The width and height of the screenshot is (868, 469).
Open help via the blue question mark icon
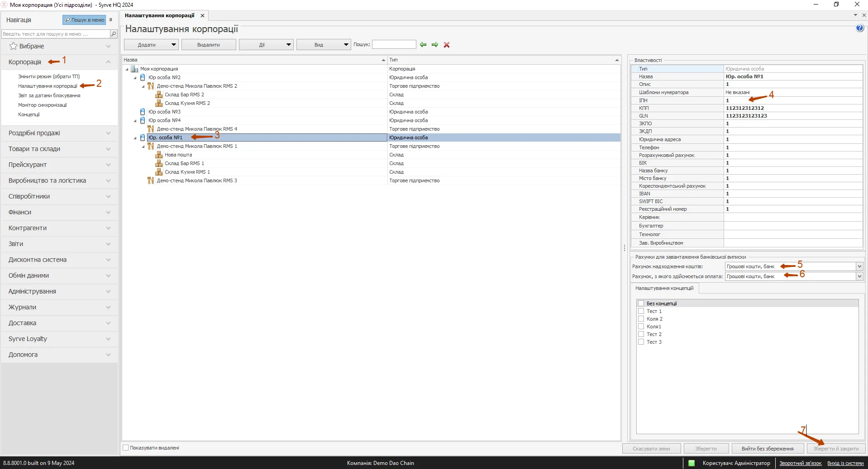pyautogui.click(x=860, y=28)
